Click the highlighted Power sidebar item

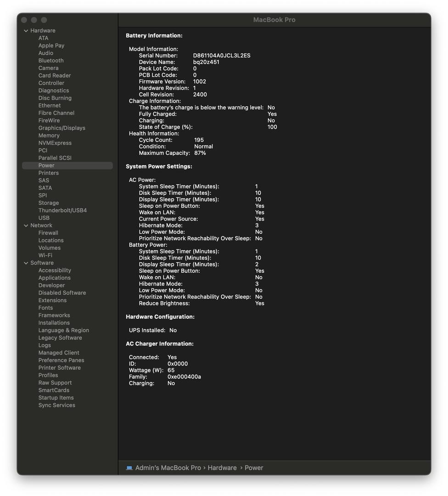tap(67, 165)
